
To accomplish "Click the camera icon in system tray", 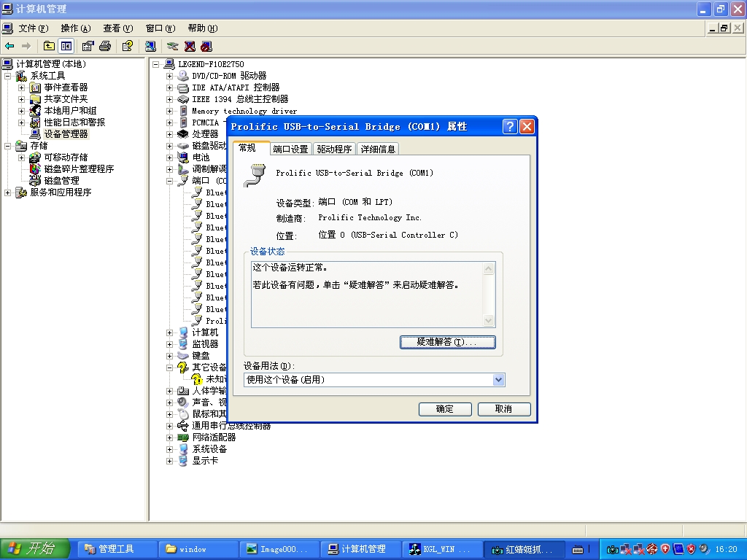I will click(612, 550).
